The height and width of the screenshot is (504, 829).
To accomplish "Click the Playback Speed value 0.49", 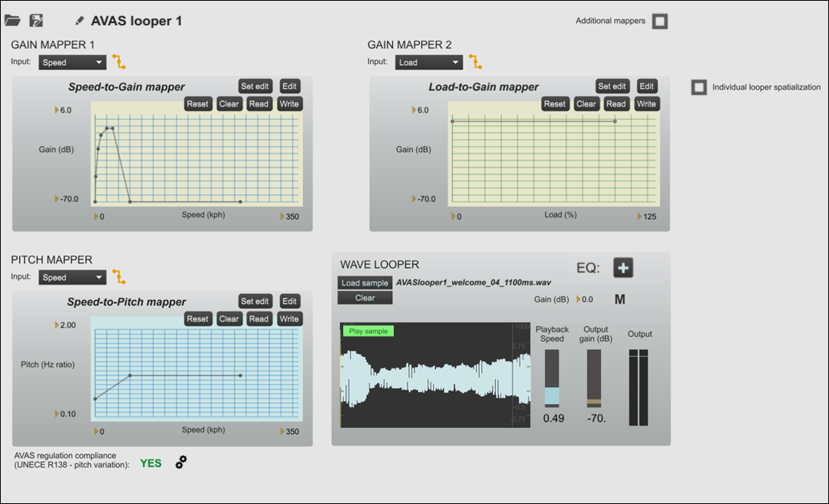I will (553, 418).
